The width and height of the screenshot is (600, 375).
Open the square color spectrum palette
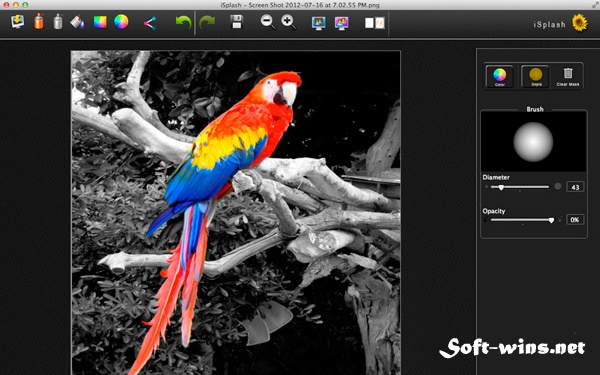tap(100, 22)
